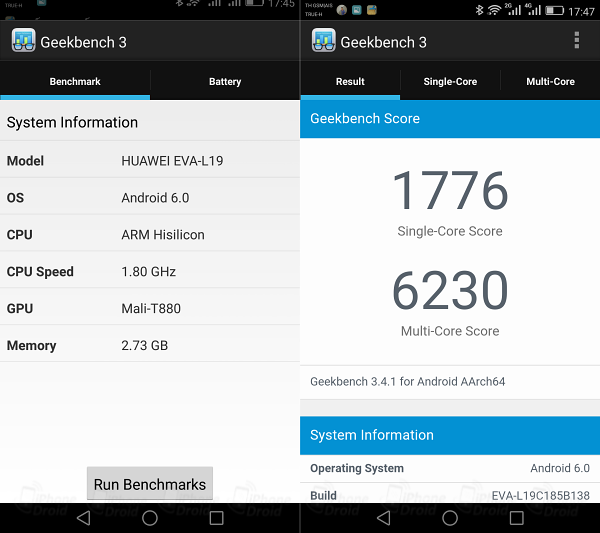Tap the back navigation button on right screen

(384, 518)
